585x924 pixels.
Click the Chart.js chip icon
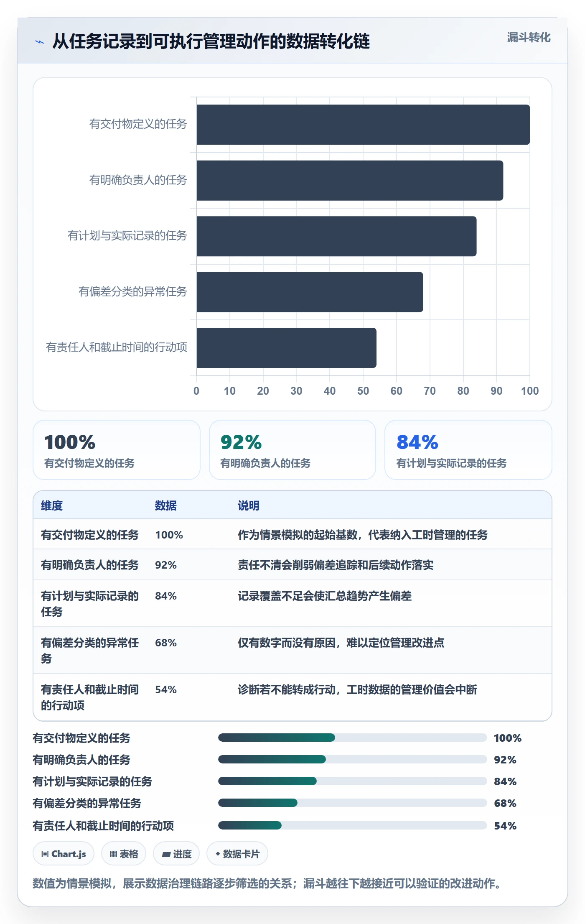(x=45, y=854)
